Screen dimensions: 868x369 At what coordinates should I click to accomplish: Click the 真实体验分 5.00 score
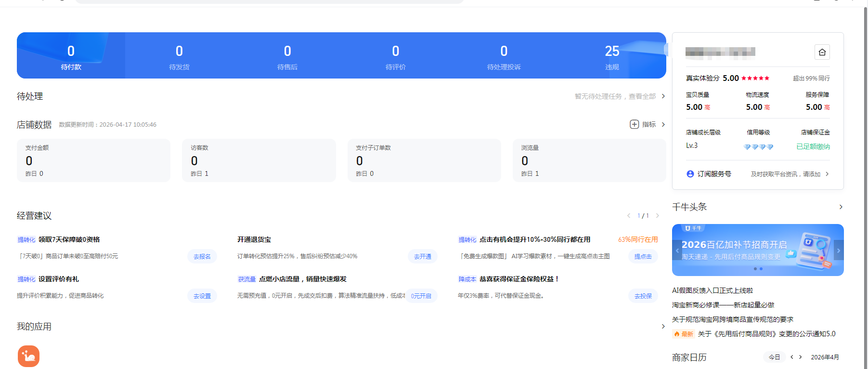tap(731, 78)
